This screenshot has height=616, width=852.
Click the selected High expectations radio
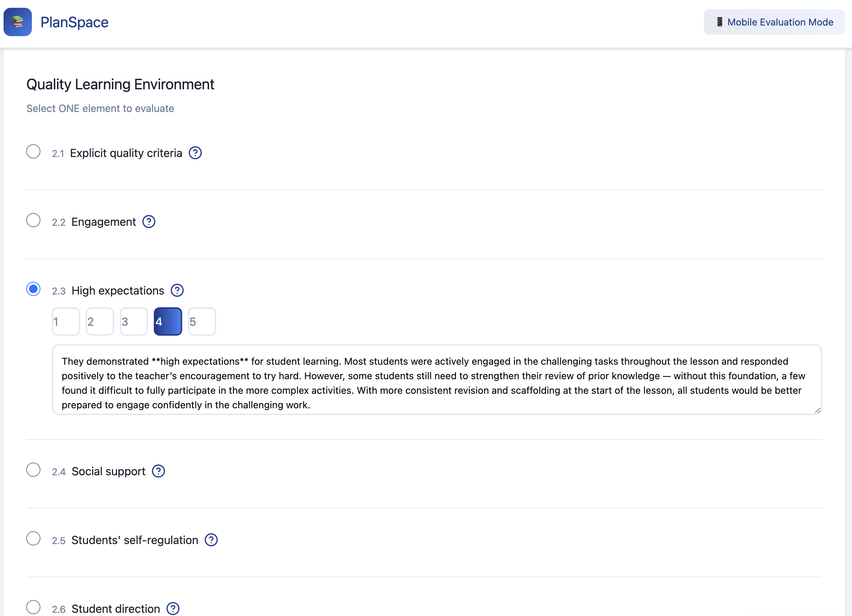pos(33,289)
